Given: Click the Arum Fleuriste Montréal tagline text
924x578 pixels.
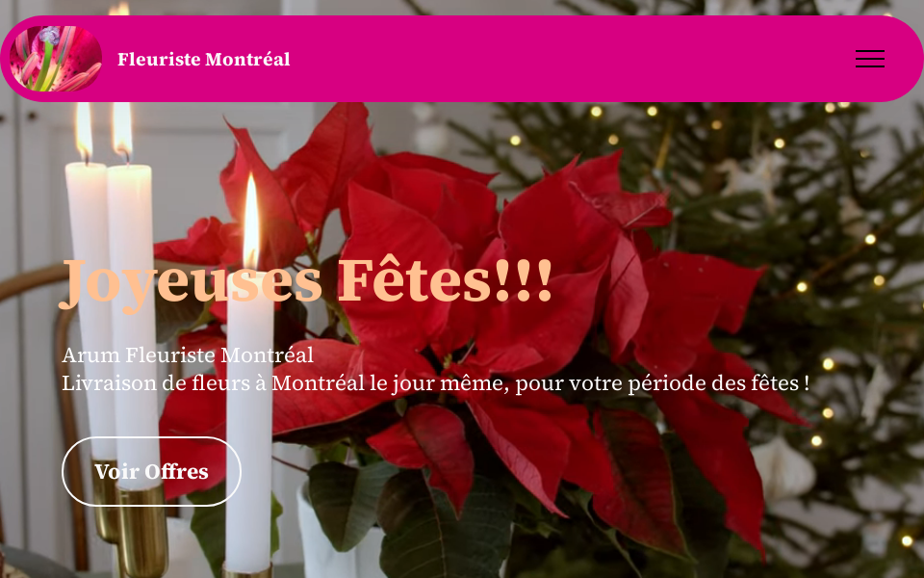Looking at the screenshot, I should coord(188,355).
